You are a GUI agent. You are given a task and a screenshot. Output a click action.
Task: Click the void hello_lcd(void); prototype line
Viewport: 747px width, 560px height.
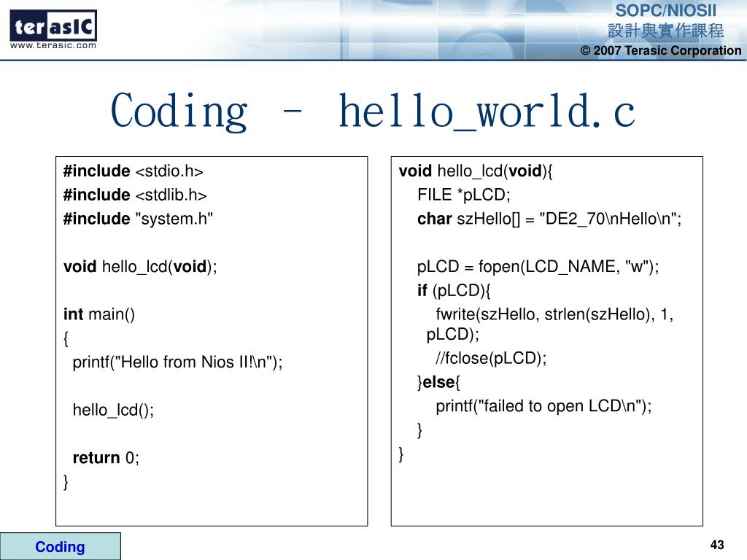click(141, 267)
